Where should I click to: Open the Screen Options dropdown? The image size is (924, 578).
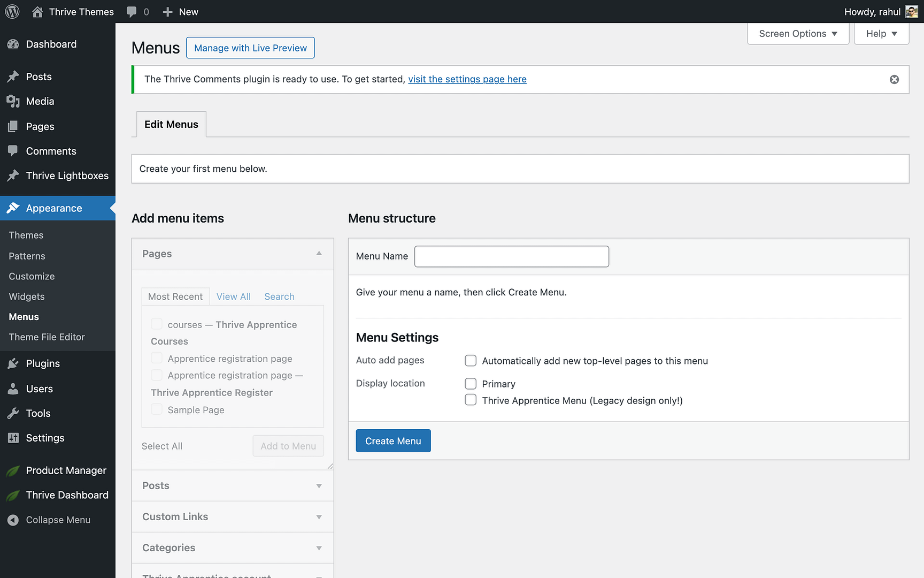tap(797, 33)
